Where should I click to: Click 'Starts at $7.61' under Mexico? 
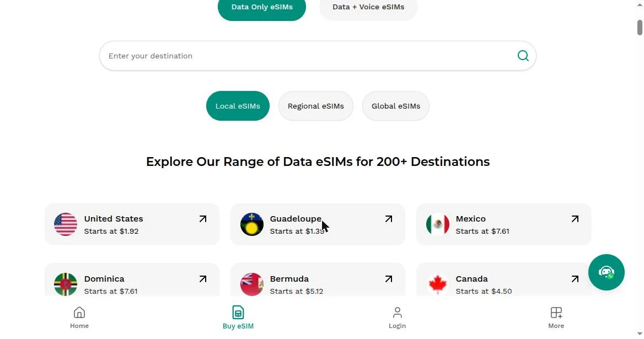(x=482, y=231)
